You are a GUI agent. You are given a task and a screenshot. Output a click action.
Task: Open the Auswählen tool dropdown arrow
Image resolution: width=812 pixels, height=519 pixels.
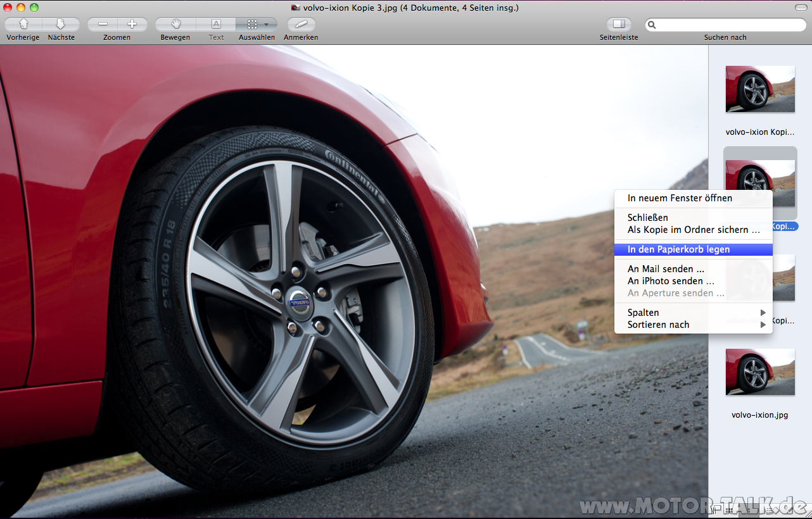(x=267, y=24)
